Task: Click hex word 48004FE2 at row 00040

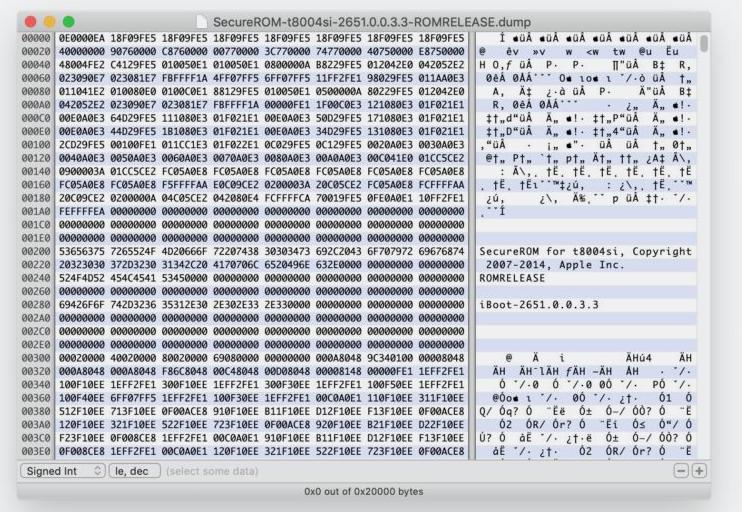Action: 82,64
